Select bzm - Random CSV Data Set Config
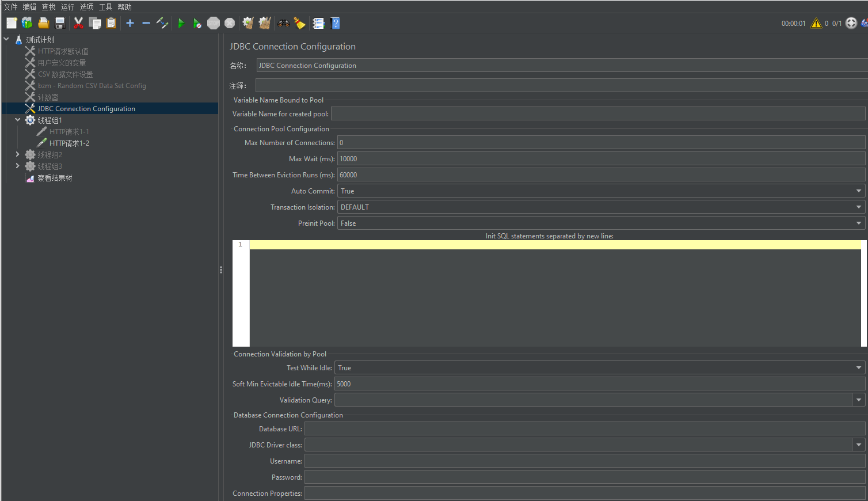Viewport: 868px width, 501px height. [92, 86]
